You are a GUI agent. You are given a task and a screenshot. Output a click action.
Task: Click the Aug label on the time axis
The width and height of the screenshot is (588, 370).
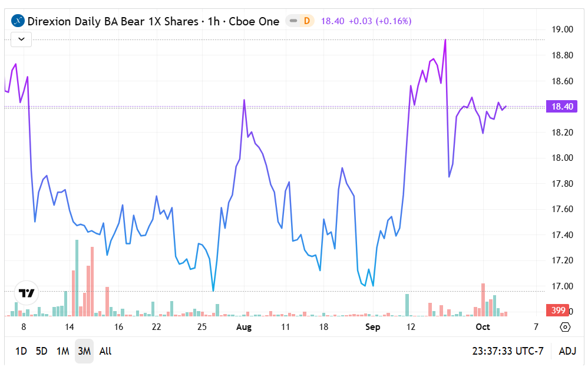tap(244, 327)
